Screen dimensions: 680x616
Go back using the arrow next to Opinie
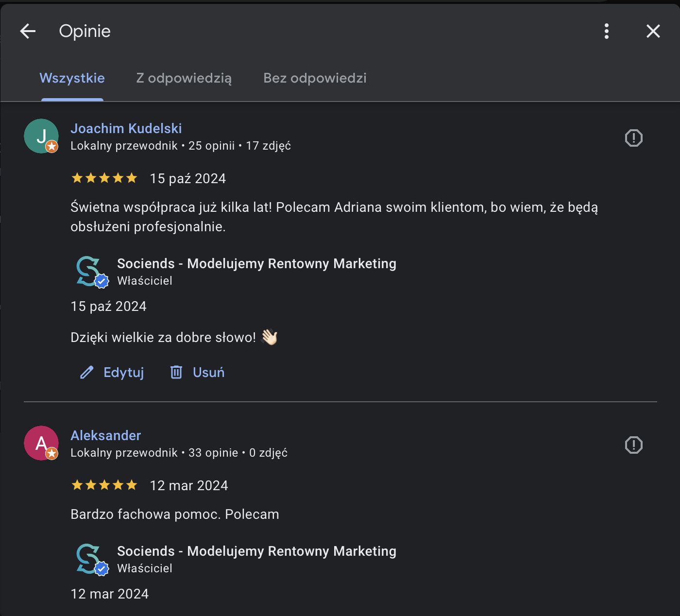(x=28, y=31)
